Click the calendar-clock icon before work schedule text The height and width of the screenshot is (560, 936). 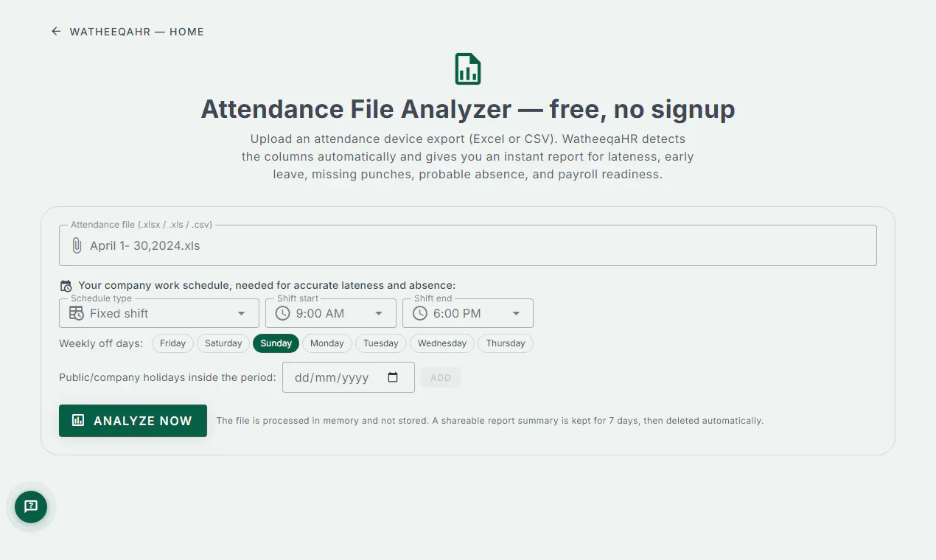click(x=66, y=286)
